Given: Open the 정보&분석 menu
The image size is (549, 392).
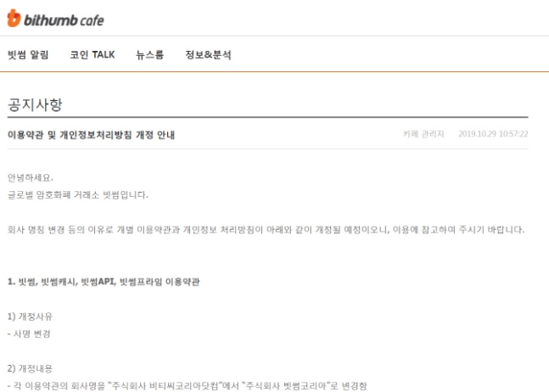Looking at the screenshot, I should 208,55.
